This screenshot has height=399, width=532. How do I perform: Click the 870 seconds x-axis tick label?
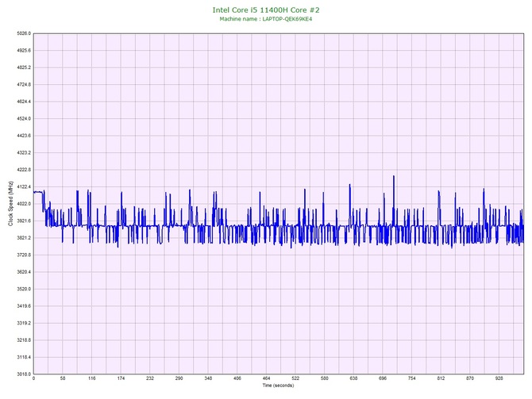[x=470, y=378]
